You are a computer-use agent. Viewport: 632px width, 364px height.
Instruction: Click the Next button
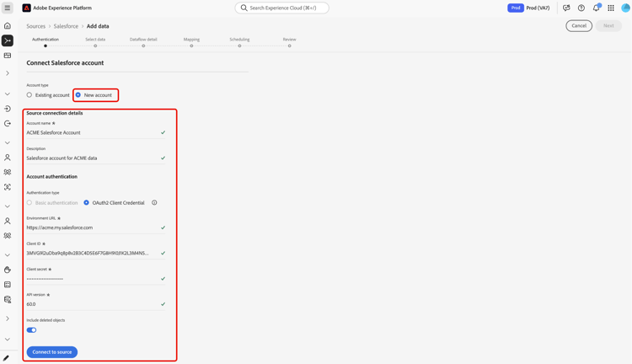click(608, 26)
